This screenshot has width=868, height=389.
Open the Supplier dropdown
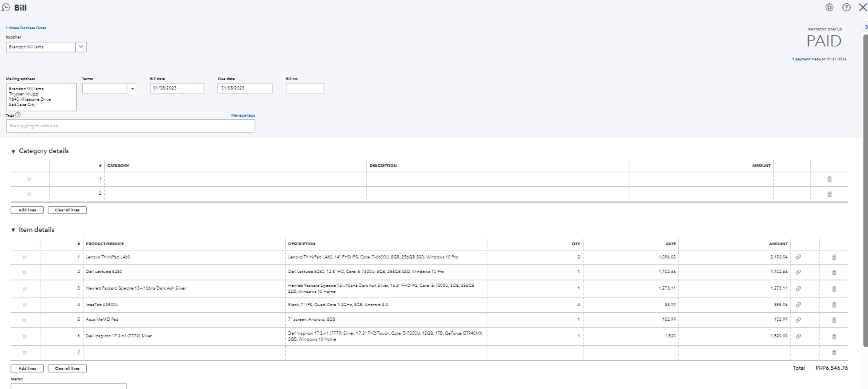point(81,47)
